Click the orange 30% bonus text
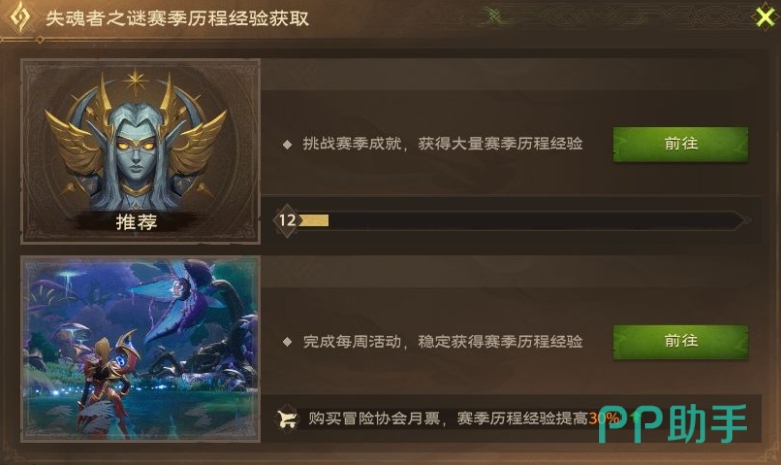Image resolution: width=781 pixels, height=465 pixels. pos(604,418)
